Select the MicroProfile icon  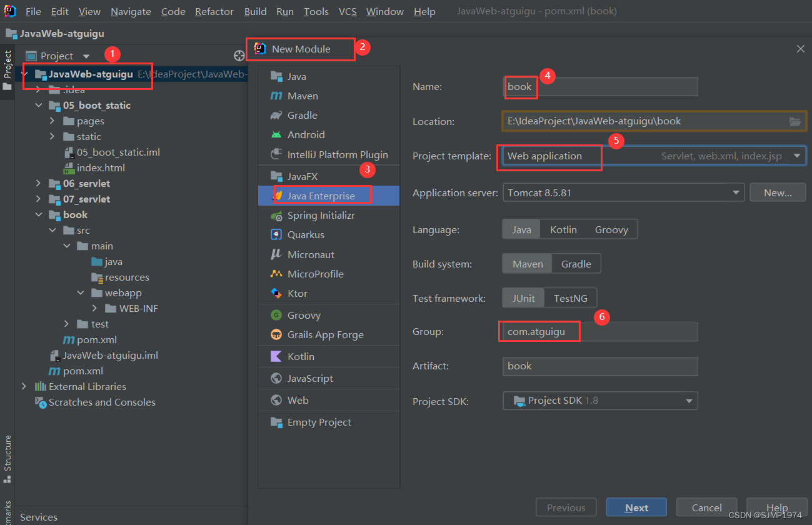(276, 274)
